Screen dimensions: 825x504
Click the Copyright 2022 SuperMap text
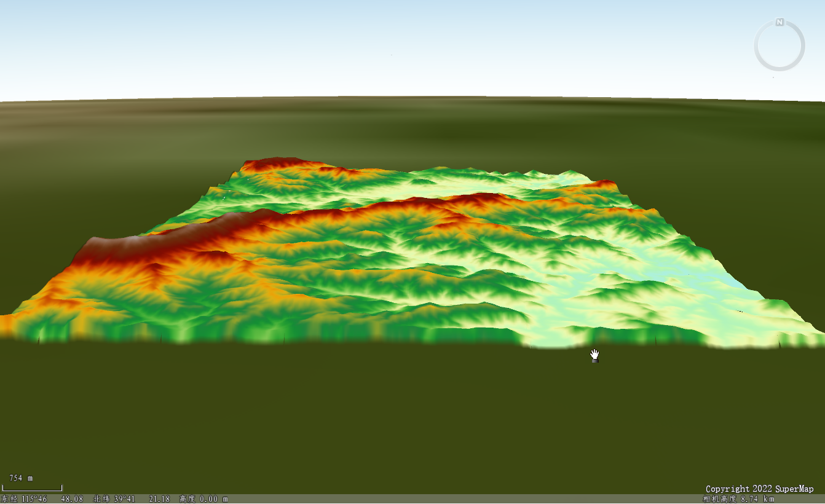(759, 489)
